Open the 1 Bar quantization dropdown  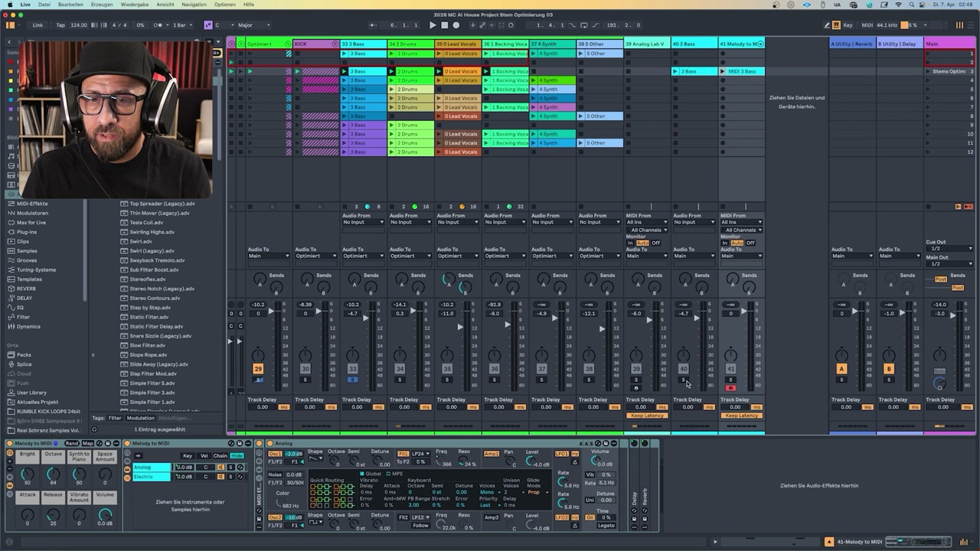[x=181, y=25]
